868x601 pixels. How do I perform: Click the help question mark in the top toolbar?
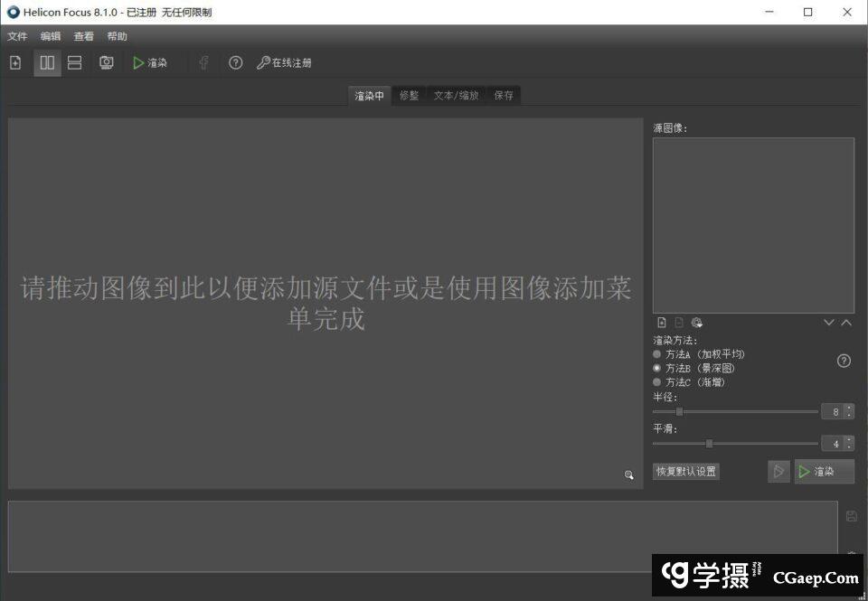coord(235,62)
